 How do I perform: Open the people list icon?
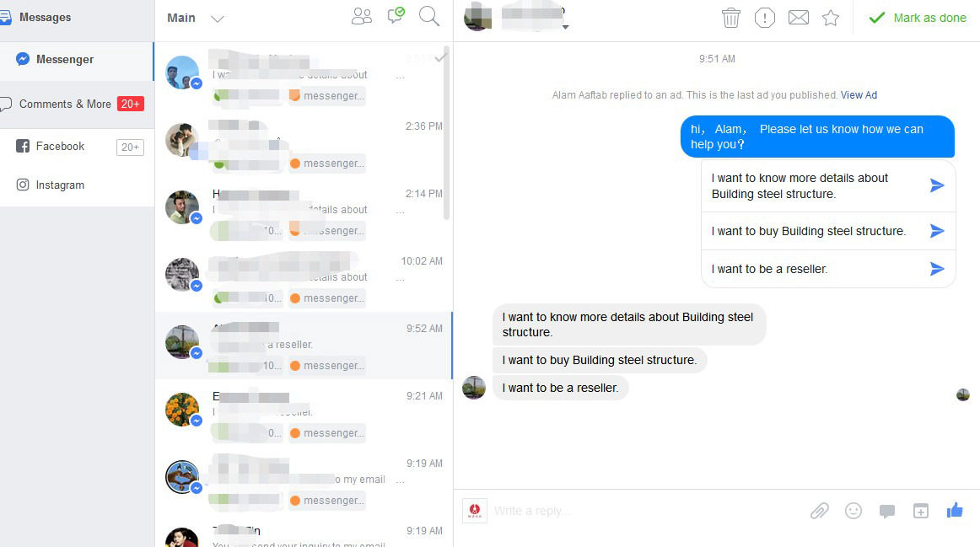coord(361,16)
